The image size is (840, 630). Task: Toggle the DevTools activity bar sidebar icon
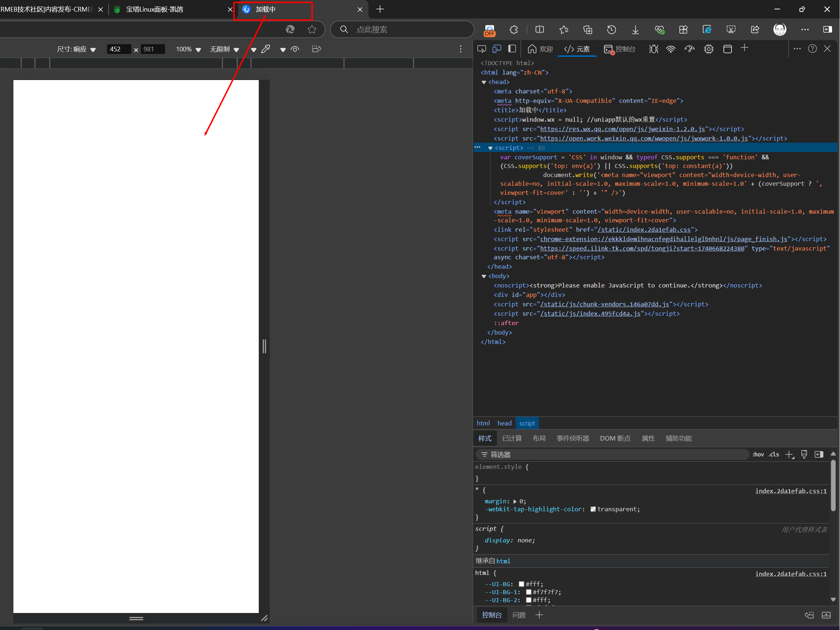point(512,49)
